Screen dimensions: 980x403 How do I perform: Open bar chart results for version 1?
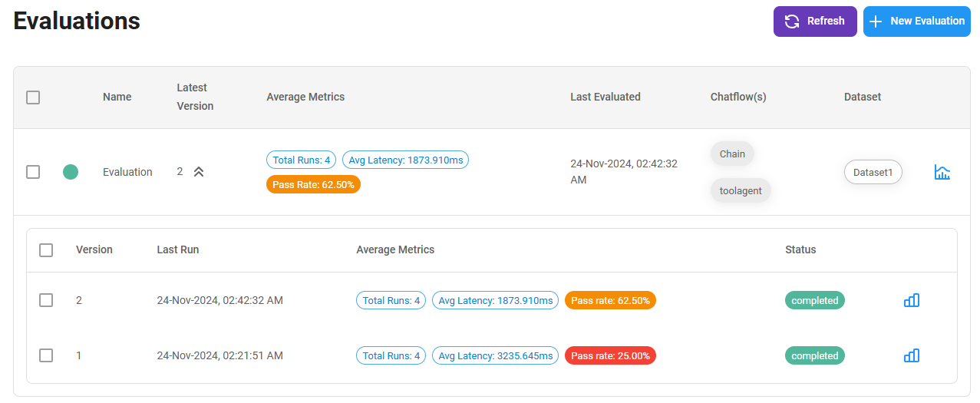(911, 355)
